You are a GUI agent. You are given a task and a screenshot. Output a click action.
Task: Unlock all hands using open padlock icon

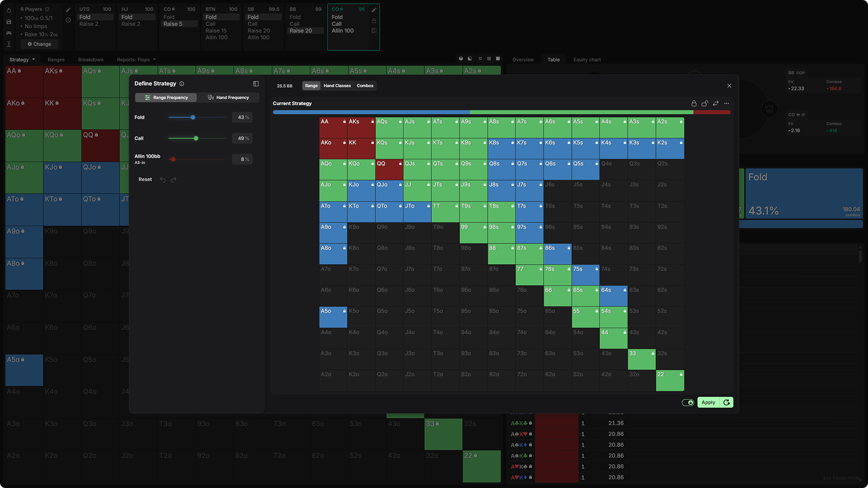coord(705,104)
